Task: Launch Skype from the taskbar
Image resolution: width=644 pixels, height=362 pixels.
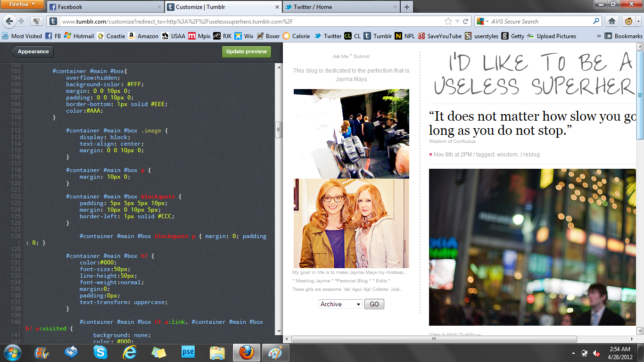Action: pos(100,352)
